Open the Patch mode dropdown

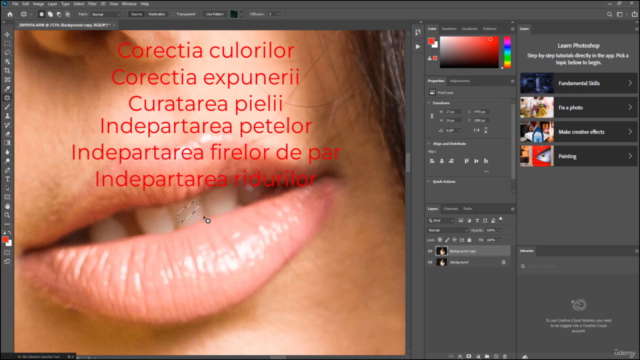click(106, 14)
